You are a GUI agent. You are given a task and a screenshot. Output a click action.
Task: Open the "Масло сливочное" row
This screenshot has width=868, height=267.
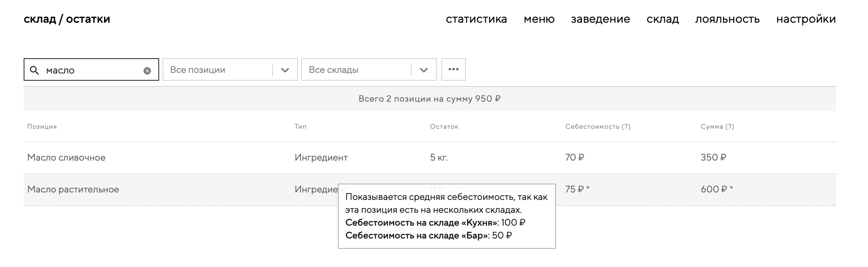coord(66,158)
